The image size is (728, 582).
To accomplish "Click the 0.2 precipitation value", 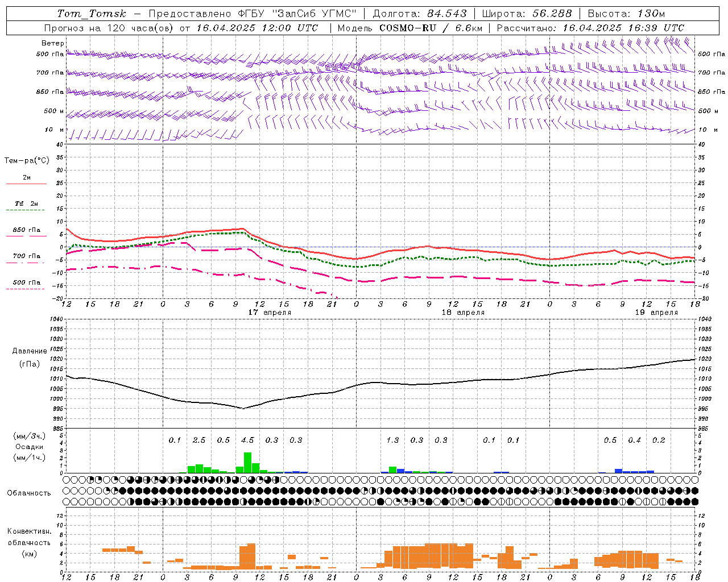I will point(659,440).
